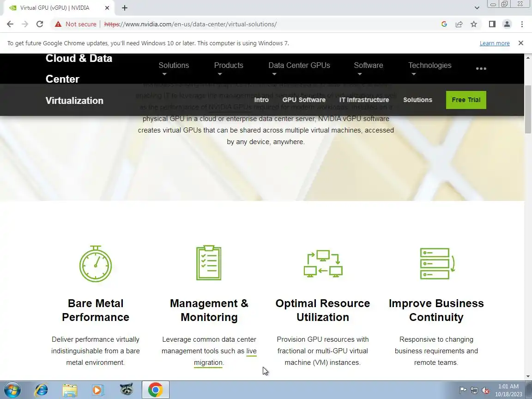Screen dimensions: 532x399
Task: Click the server stack Business Continuity icon
Action: (437, 264)
